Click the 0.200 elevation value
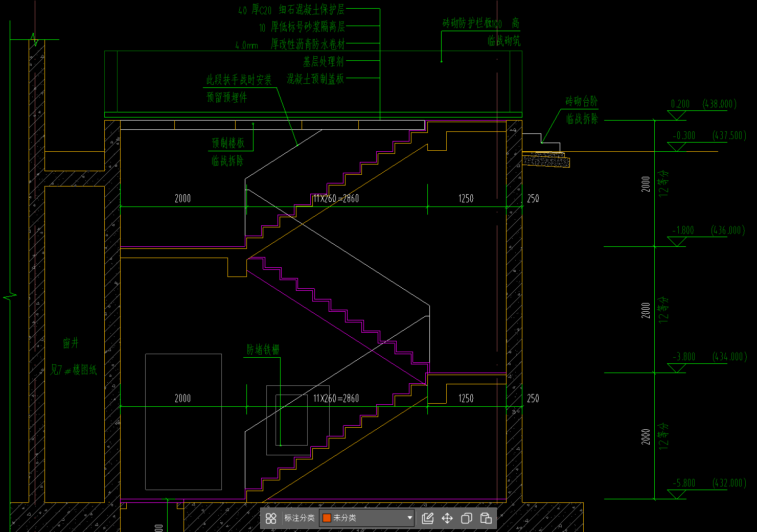This screenshot has width=757, height=532. [680, 104]
